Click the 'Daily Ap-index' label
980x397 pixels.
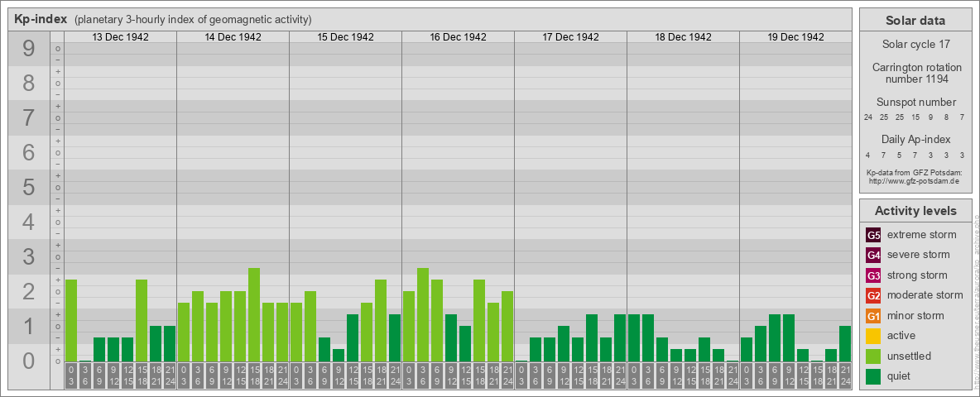916,139
